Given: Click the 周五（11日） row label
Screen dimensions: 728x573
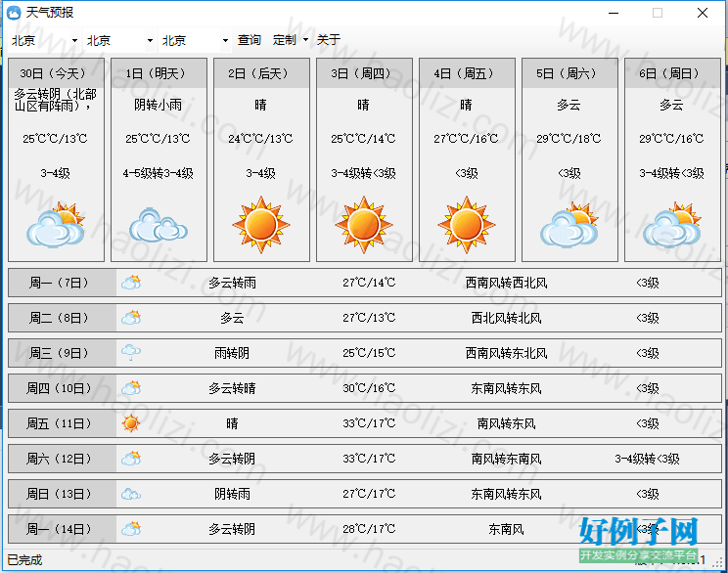Looking at the screenshot, I should click(63, 423).
